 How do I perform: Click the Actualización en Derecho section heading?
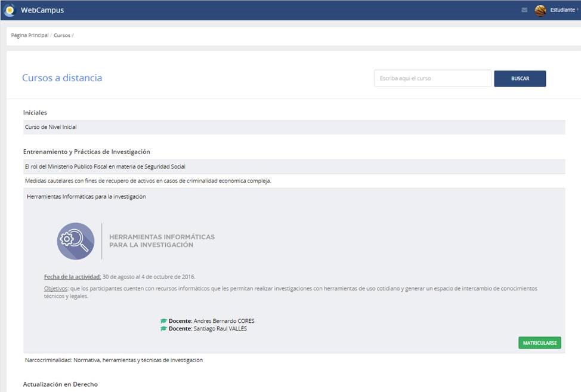tap(60, 384)
